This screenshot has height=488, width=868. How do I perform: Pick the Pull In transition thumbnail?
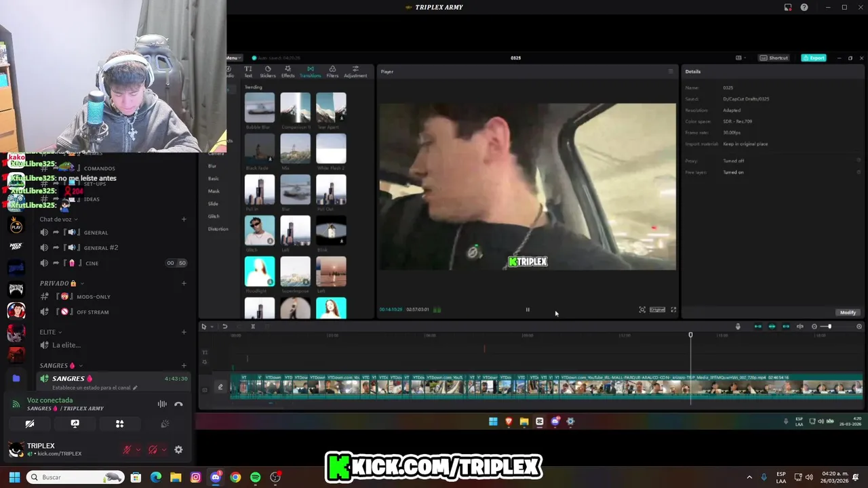tap(260, 190)
